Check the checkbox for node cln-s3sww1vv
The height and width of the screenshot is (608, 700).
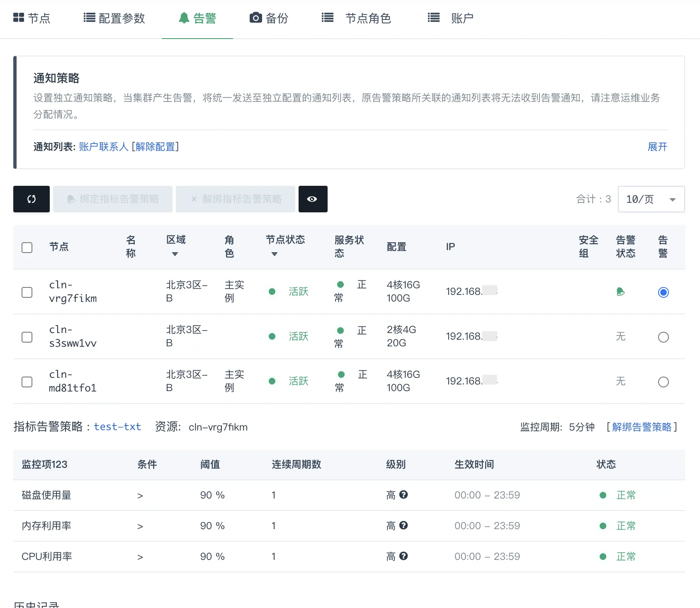pos(27,337)
